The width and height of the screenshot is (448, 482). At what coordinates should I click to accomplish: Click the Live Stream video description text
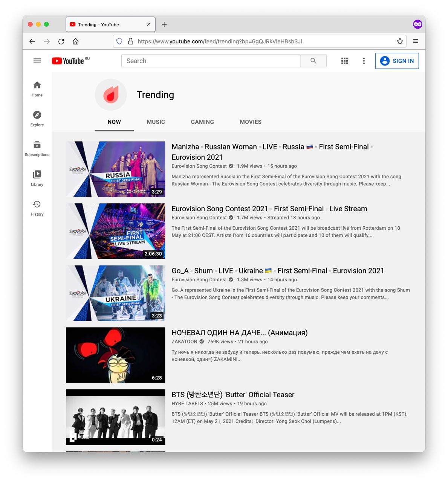click(286, 232)
